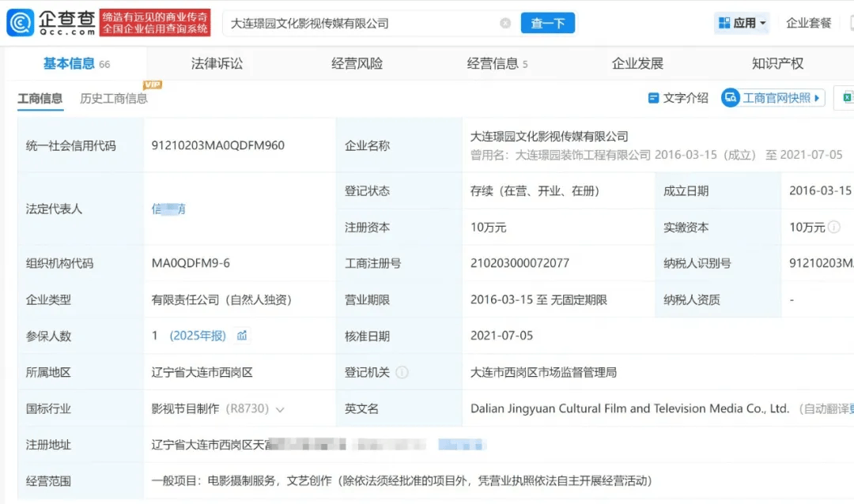Viewport: 854px width, 504px height.
Task: Click the Qcc.com logo icon
Action: [x=20, y=23]
